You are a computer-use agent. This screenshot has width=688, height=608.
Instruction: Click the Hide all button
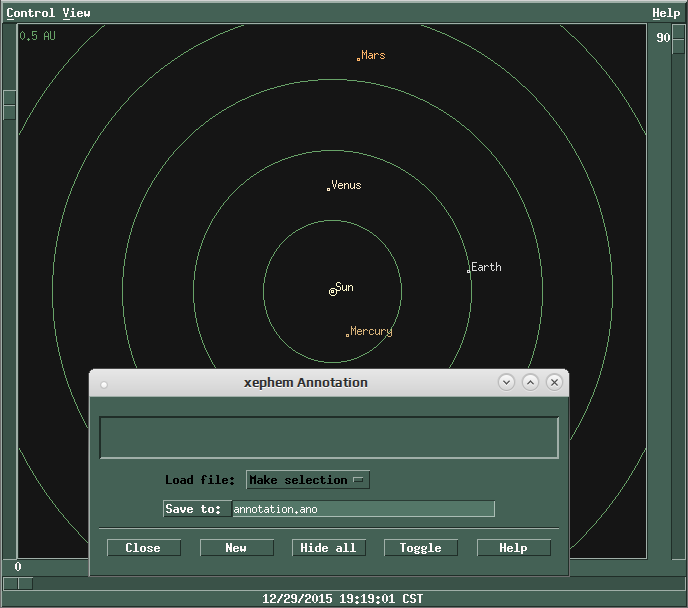329,548
